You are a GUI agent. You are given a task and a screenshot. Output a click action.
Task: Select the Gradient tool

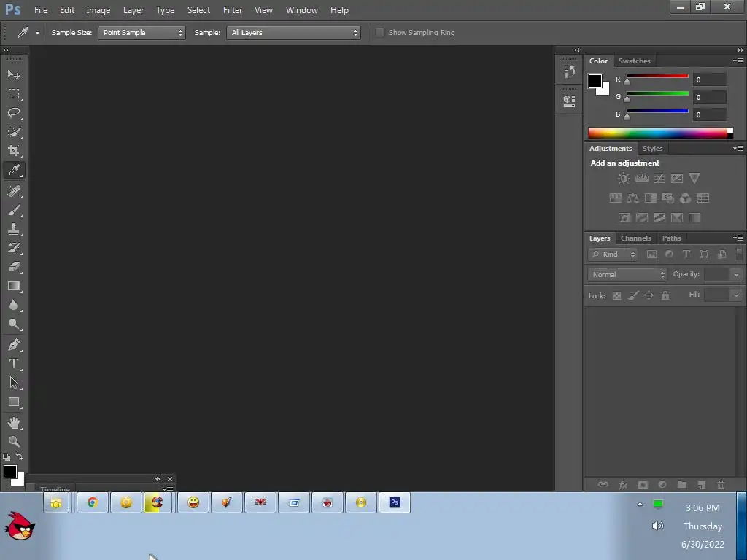[x=14, y=286]
